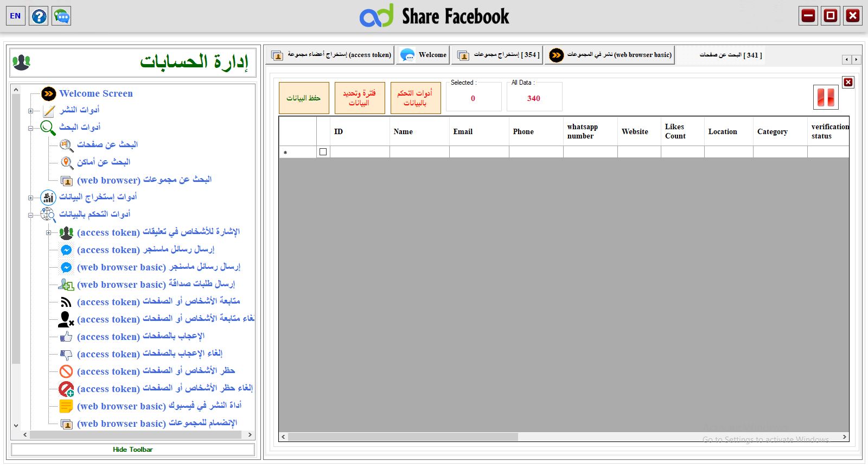This screenshot has height=467, width=868.
Task: Click the thumbs-down icon for إلغاء الإعجاب
Action: [66, 355]
